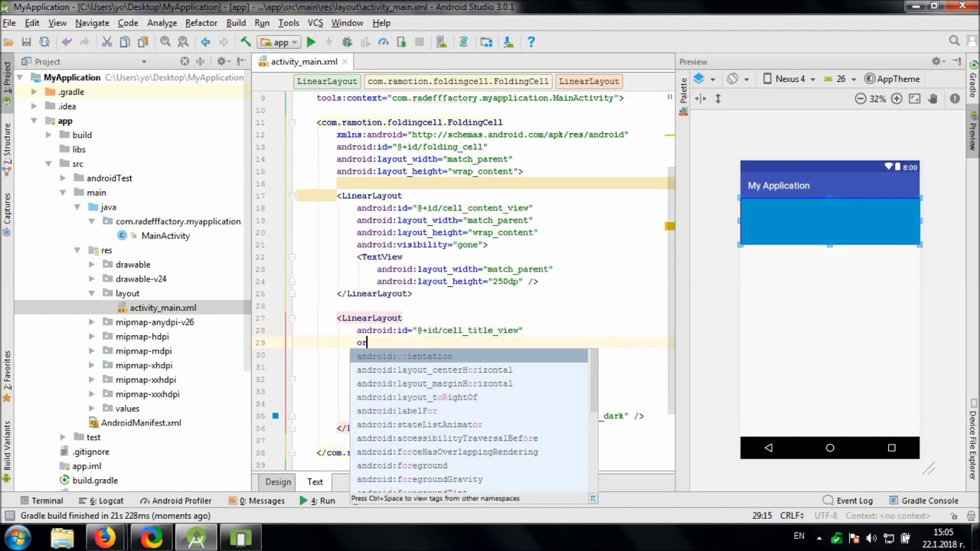Run the app with green play icon
The image size is (980, 551).
311,42
